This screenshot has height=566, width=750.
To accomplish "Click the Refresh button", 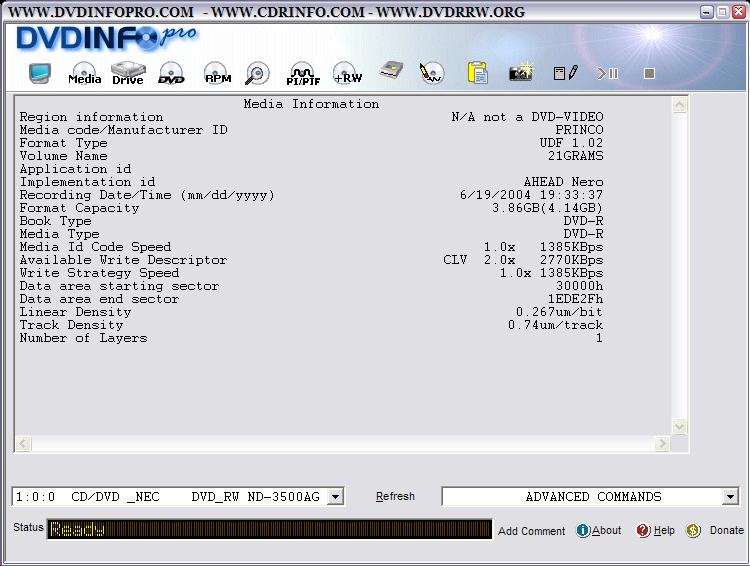I will point(395,496).
